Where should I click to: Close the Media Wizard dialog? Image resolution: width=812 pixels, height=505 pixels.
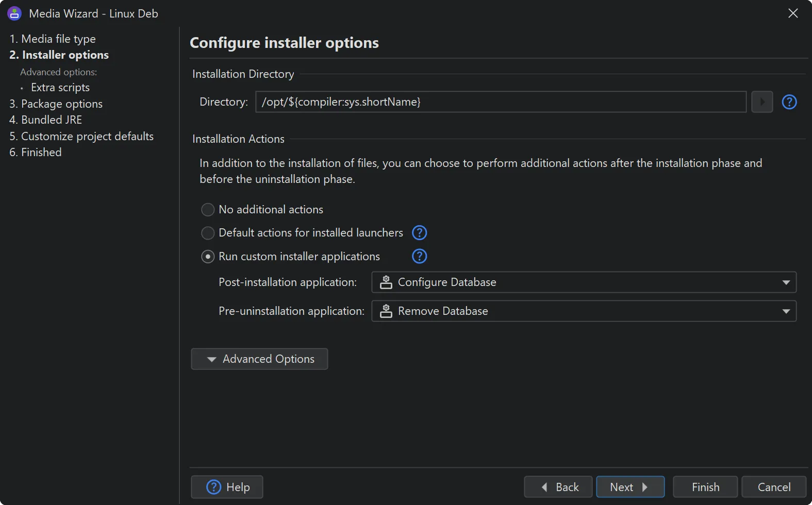792,13
